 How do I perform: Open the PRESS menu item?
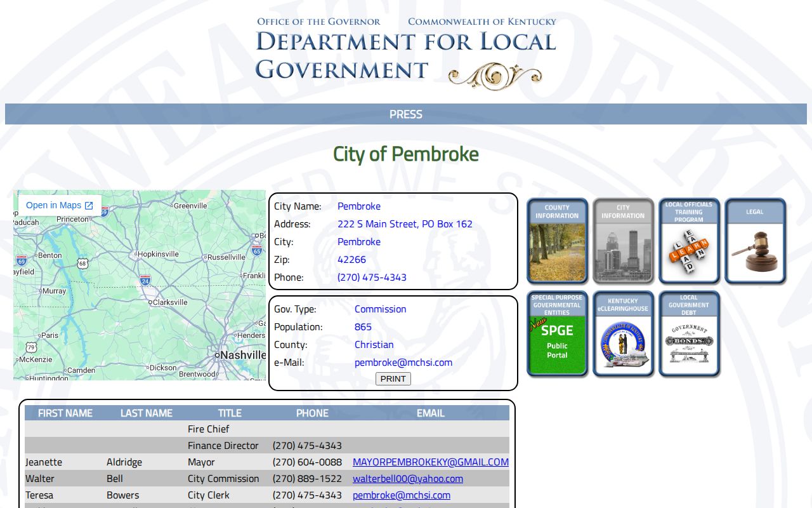tap(406, 114)
